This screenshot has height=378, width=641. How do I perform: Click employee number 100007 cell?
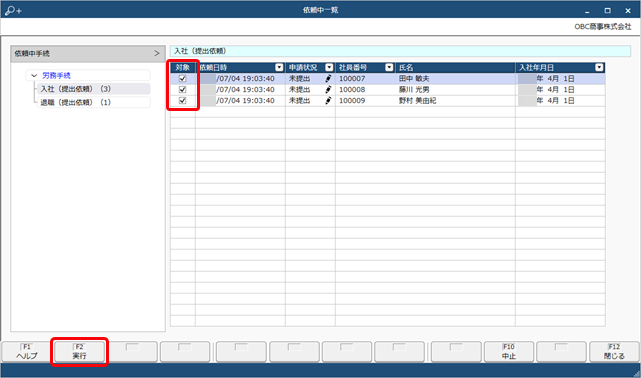(365, 78)
